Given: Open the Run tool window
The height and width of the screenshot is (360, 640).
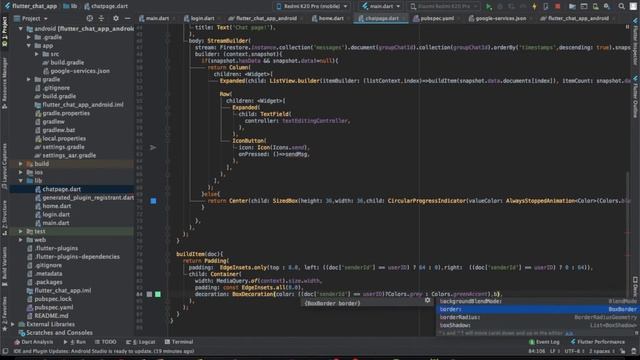Looking at the screenshot, I should coord(75,342).
